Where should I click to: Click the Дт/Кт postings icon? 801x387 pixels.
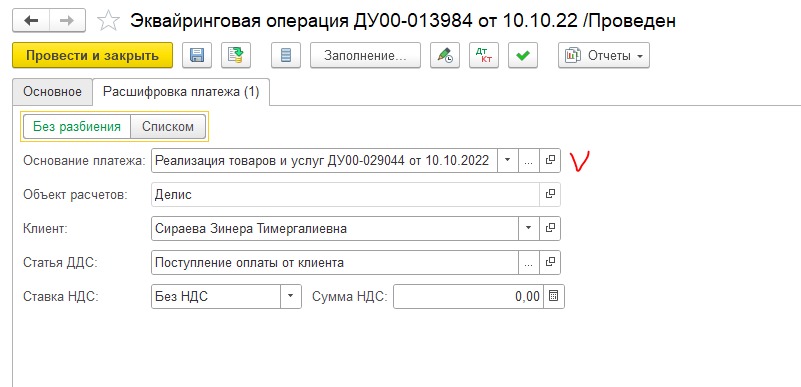483,55
